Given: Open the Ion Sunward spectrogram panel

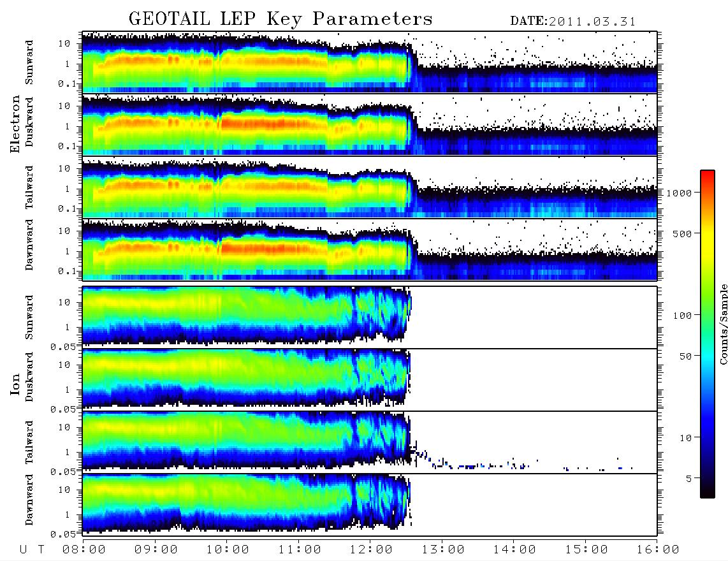Looking at the screenshot, I should tap(370, 317).
